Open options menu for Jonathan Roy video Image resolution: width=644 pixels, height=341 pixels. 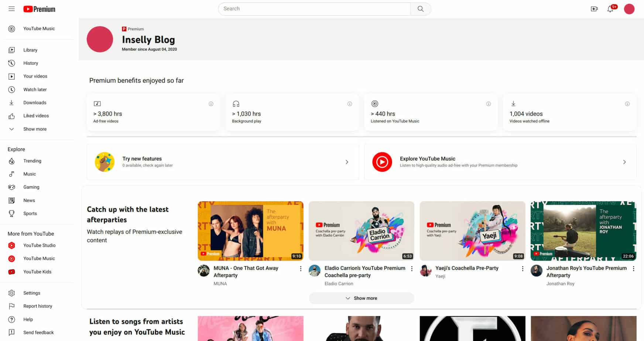(x=634, y=269)
